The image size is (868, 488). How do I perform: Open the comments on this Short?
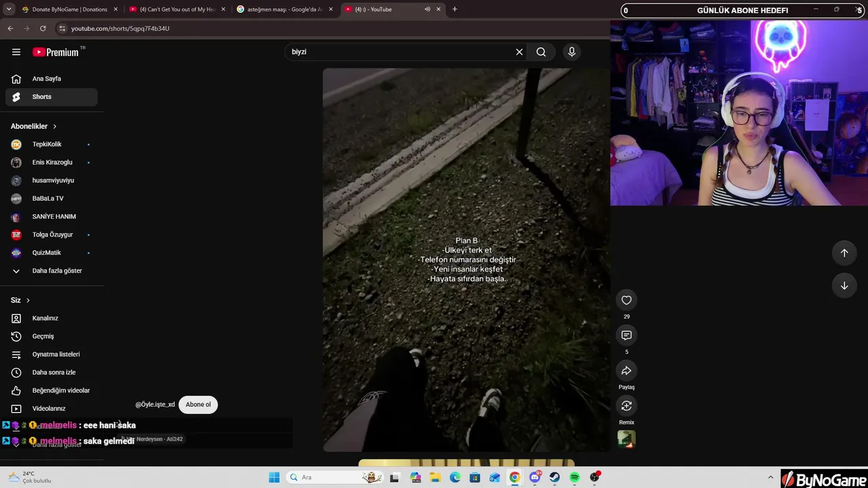pyautogui.click(x=627, y=335)
